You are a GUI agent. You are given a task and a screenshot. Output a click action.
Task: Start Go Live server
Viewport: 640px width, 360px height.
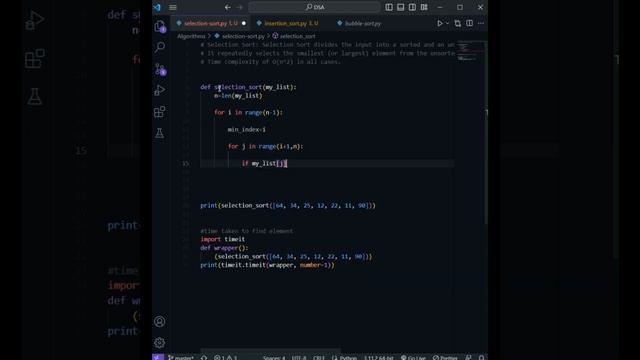pyautogui.click(x=413, y=358)
